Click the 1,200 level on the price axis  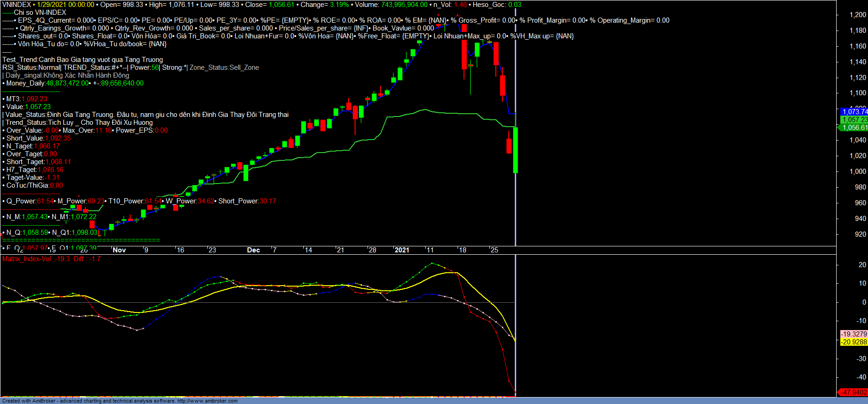pyautogui.click(x=857, y=15)
